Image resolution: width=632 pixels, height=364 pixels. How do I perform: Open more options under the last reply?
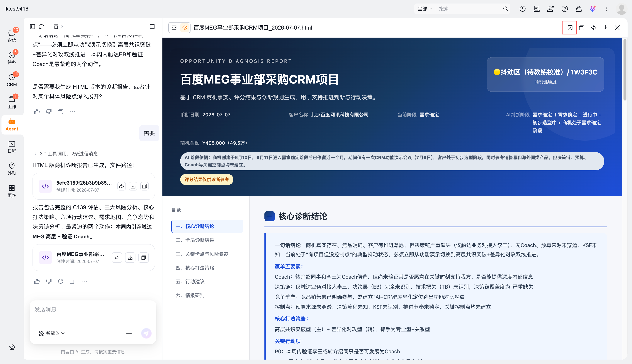click(x=84, y=281)
